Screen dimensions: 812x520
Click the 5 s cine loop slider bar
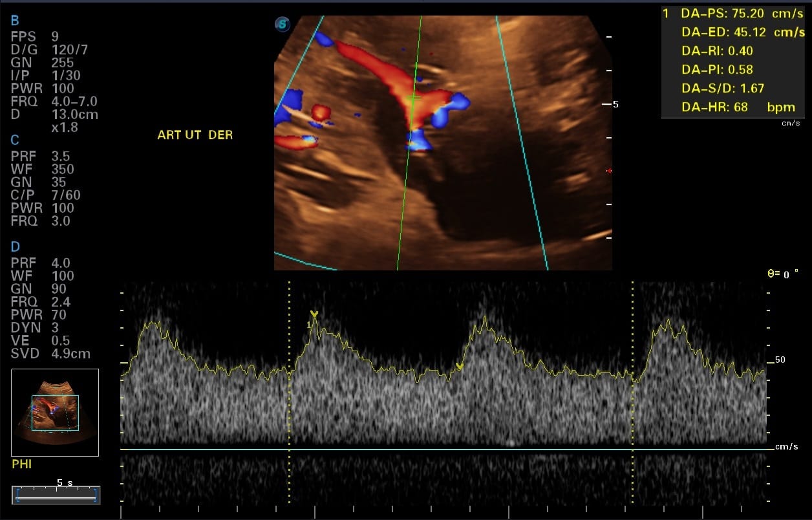tap(56, 495)
